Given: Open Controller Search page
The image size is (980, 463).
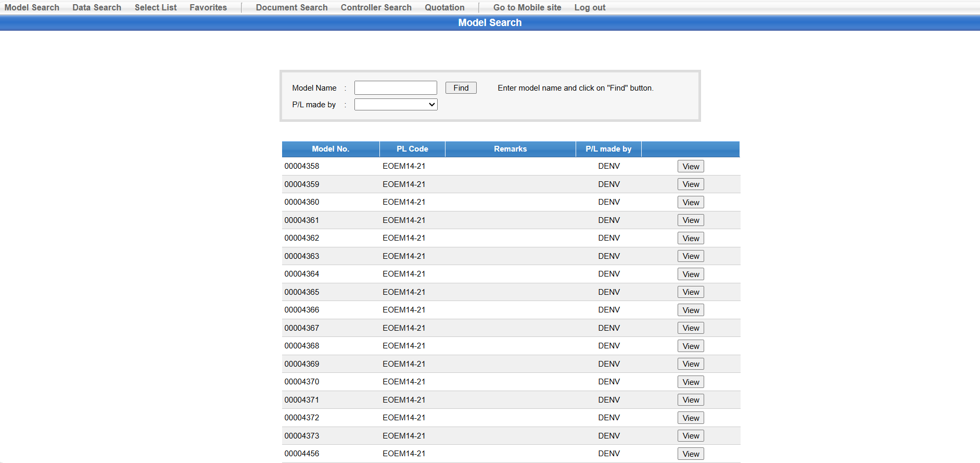Looking at the screenshot, I should point(376,7).
